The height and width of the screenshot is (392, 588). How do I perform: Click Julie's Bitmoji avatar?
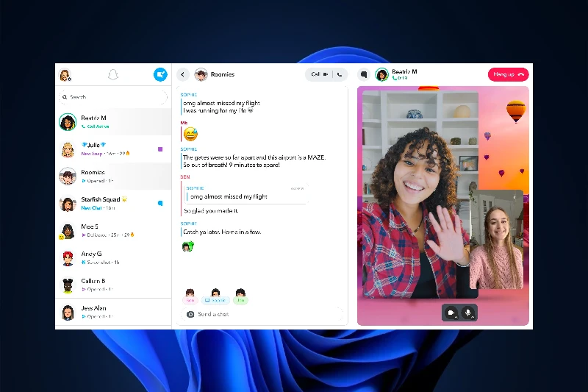(68, 149)
